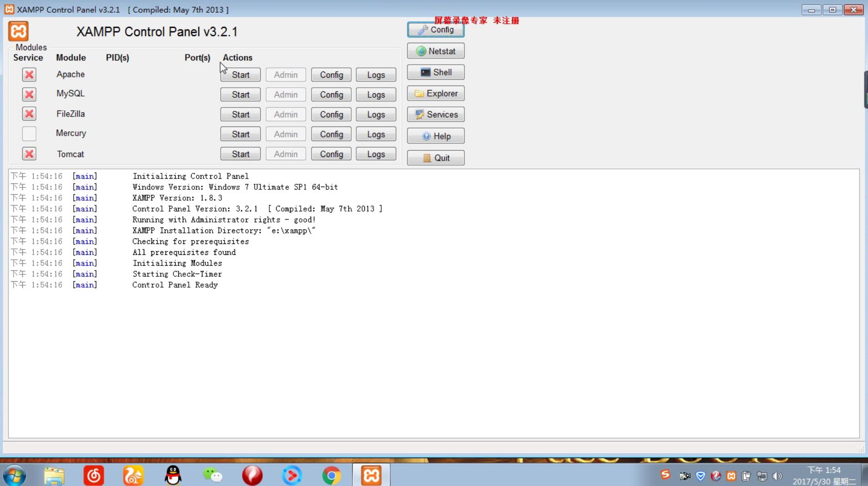
Task: Open Netstat with the globe icon
Action: click(435, 51)
